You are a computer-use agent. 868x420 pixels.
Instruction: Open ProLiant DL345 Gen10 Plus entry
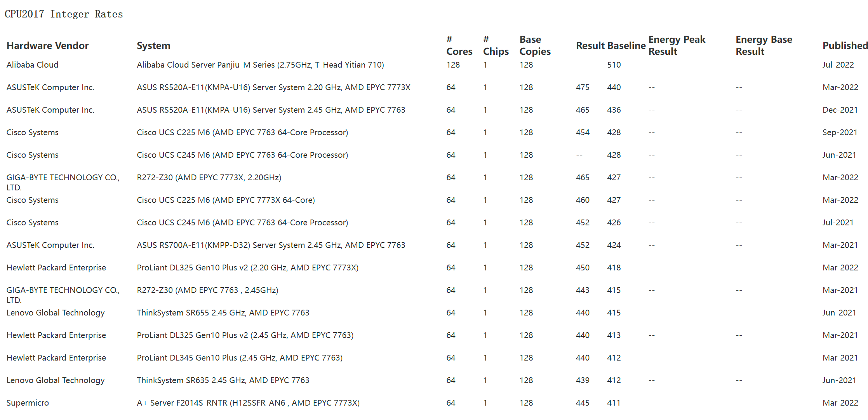click(240, 358)
